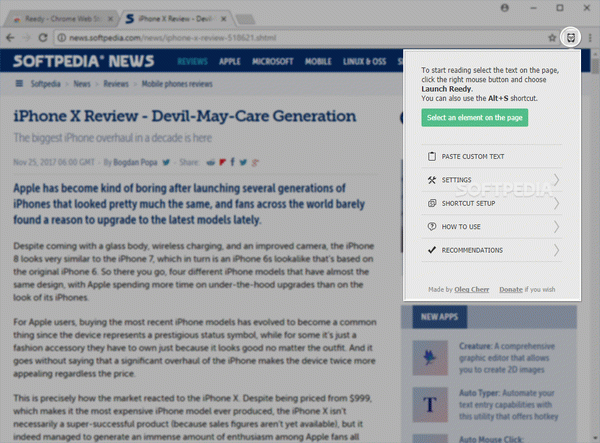Open the Mobile nav menu
The width and height of the screenshot is (600, 443).
[x=318, y=61]
